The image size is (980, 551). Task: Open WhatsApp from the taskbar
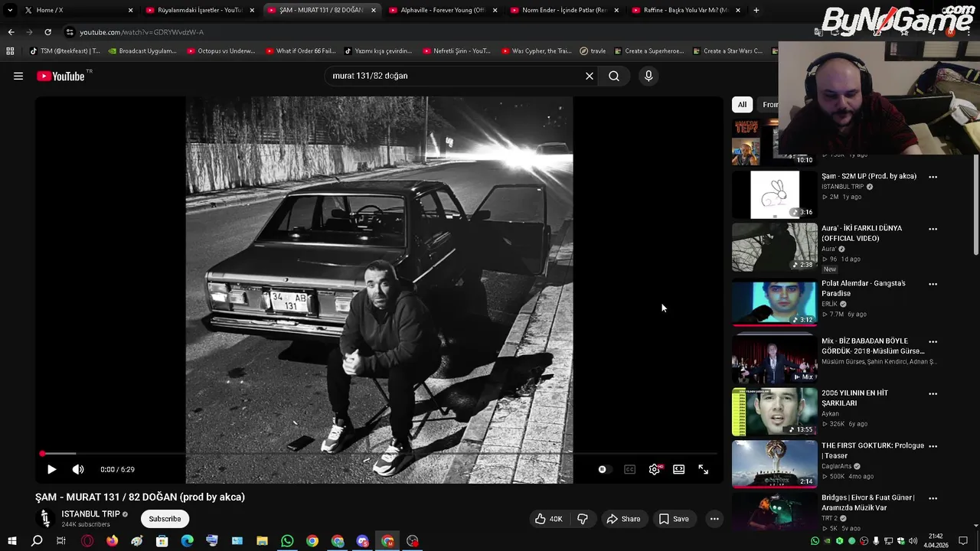[x=287, y=541]
